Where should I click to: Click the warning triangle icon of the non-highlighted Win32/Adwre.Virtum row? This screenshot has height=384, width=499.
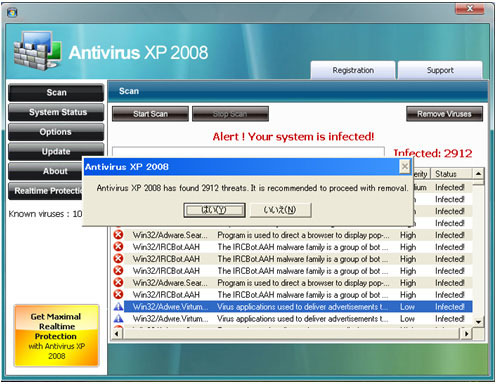point(118,319)
